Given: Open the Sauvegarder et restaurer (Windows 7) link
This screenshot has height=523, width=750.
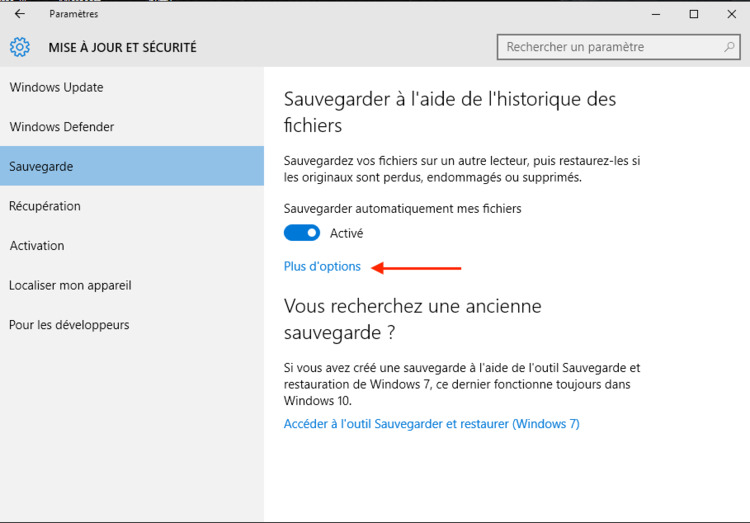Looking at the screenshot, I should pyautogui.click(x=431, y=424).
